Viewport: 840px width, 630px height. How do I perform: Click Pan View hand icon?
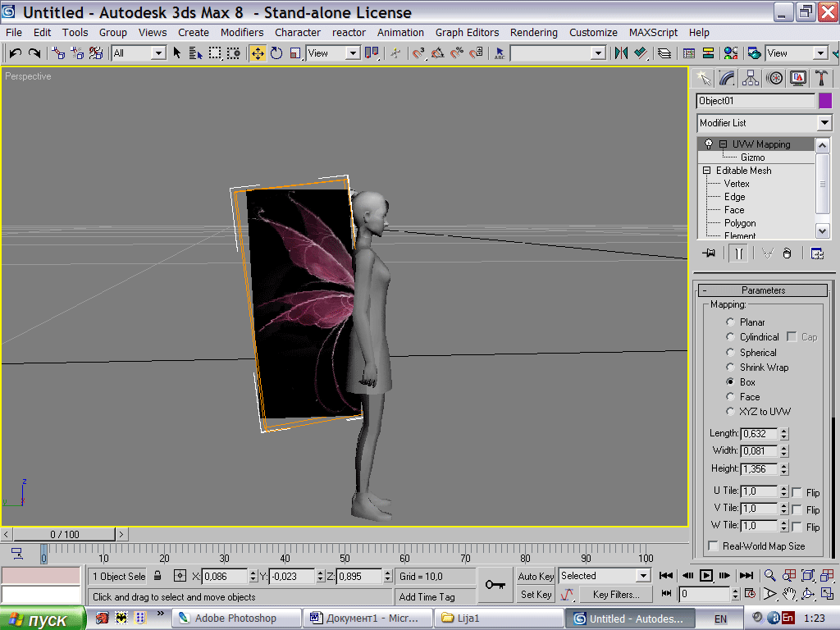tap(788, 594)
